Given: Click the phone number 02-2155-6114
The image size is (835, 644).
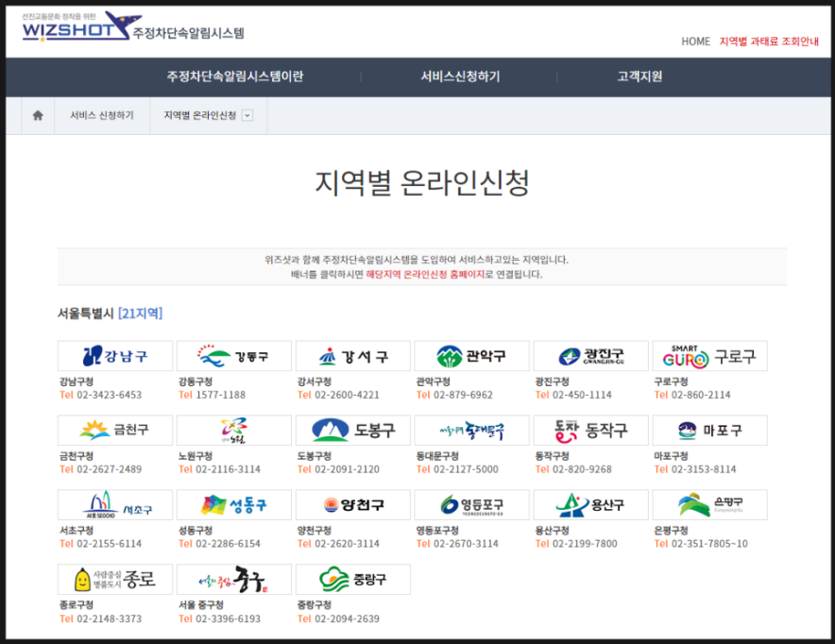Looking at the screenshot, I should (110, 544).
